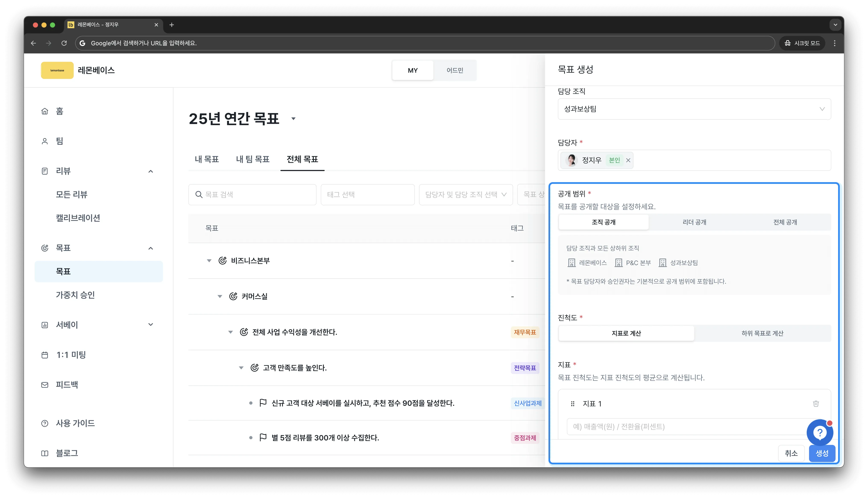Viewport: 868px width, 499px height.
Task: Choose 지표로 계산 progress option
Action: tap(626, 333)
